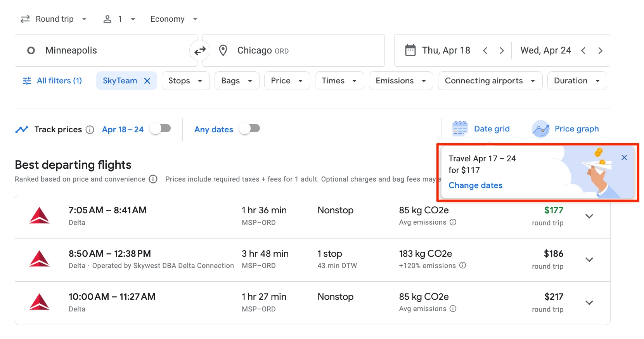Image resolution: width=644 pixels, height=339 pixels.
Task: Show emissions info for 8:50 AM flight
Action: tap(462, 265)
